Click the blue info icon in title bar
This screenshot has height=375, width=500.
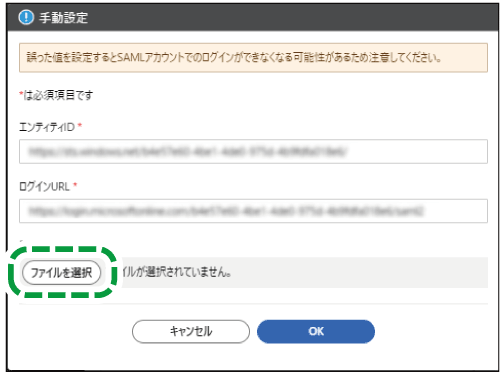26,17
